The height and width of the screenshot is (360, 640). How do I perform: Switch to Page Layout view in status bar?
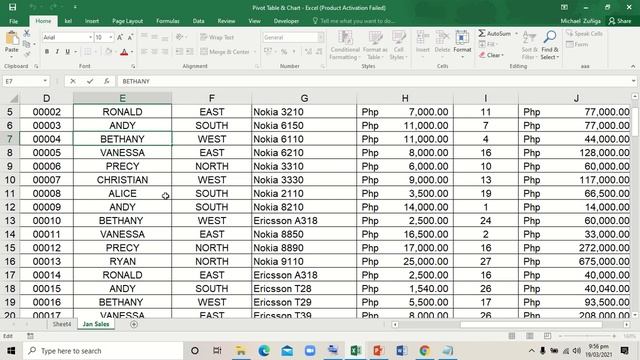coord(529,336)
